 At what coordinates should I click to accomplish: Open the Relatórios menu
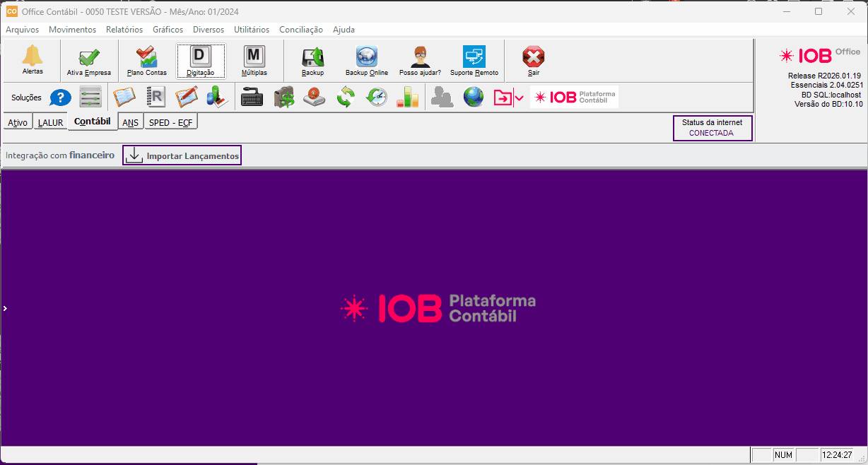(124, 30)
